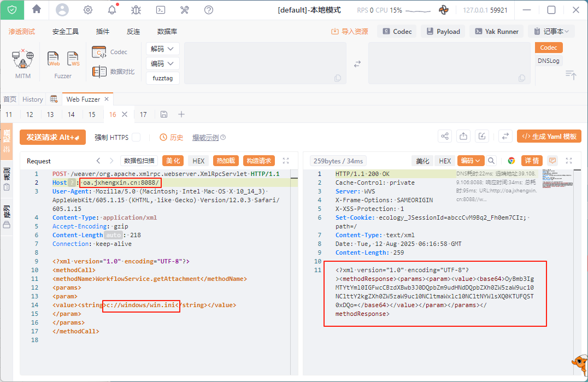
Task: Add a new fuzzer tab with plus
Action: click(x=181, y=114)
